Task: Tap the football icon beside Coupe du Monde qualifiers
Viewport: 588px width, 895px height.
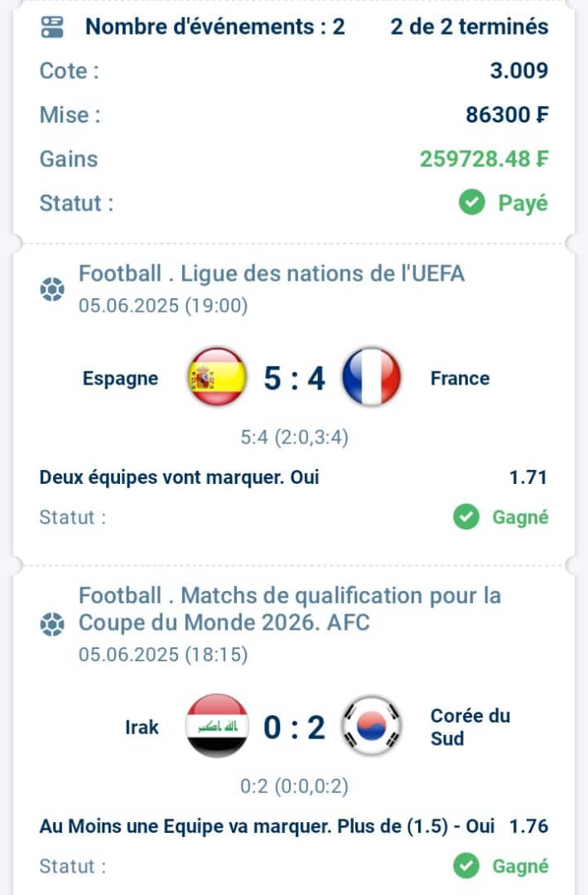Action: [52, 624]
